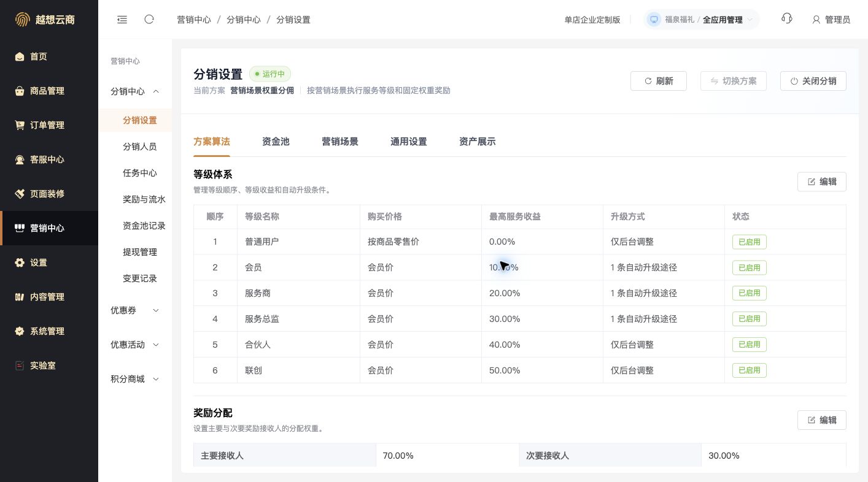Click the 实验室 icon in sidebar
This screenshot has width=868, height=482.
coord(20,365)
